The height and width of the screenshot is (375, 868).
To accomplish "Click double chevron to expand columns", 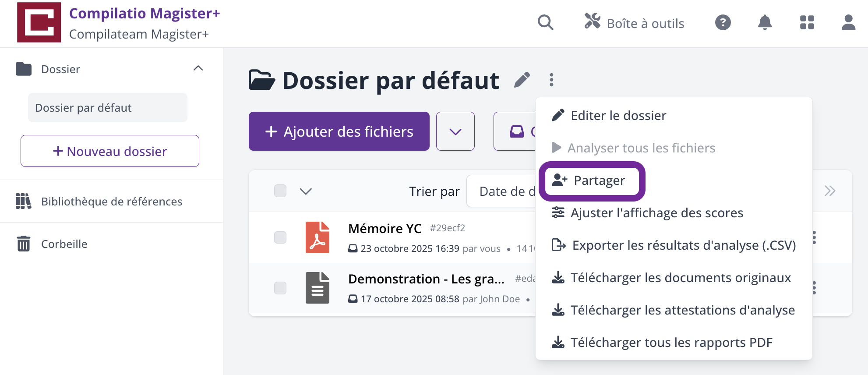I will [x=830, y=191].
